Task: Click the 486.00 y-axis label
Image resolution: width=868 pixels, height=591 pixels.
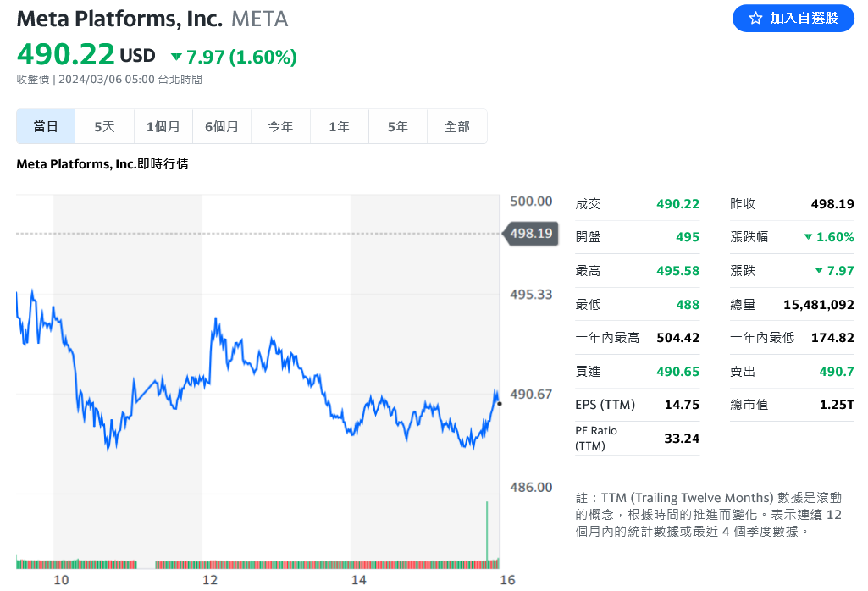Action: pyautogui.click(x=531, y=487)
